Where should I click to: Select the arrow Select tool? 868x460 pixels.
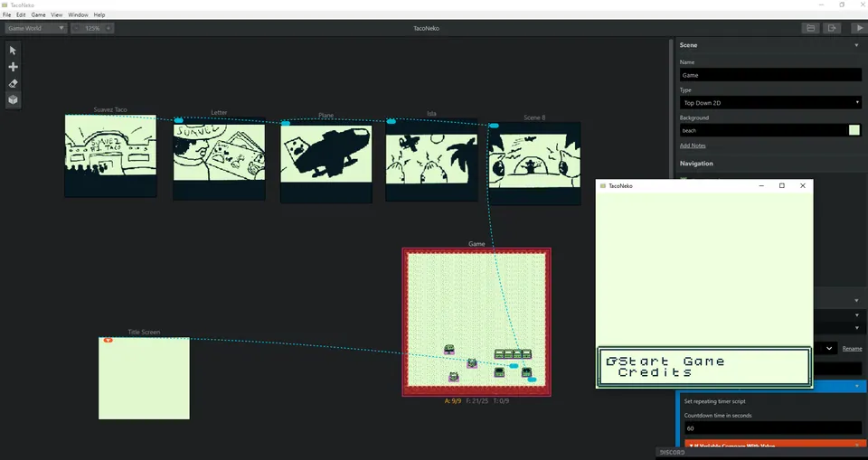[x=13, y=51]
